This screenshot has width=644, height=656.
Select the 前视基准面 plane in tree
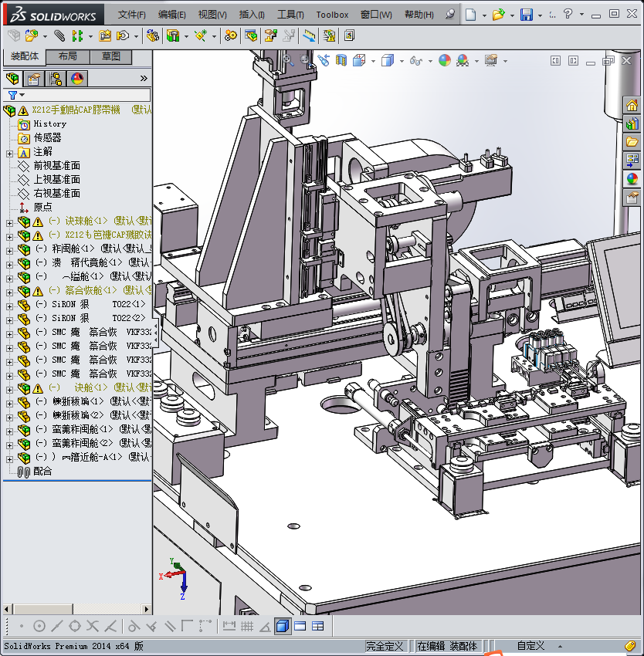56,166
